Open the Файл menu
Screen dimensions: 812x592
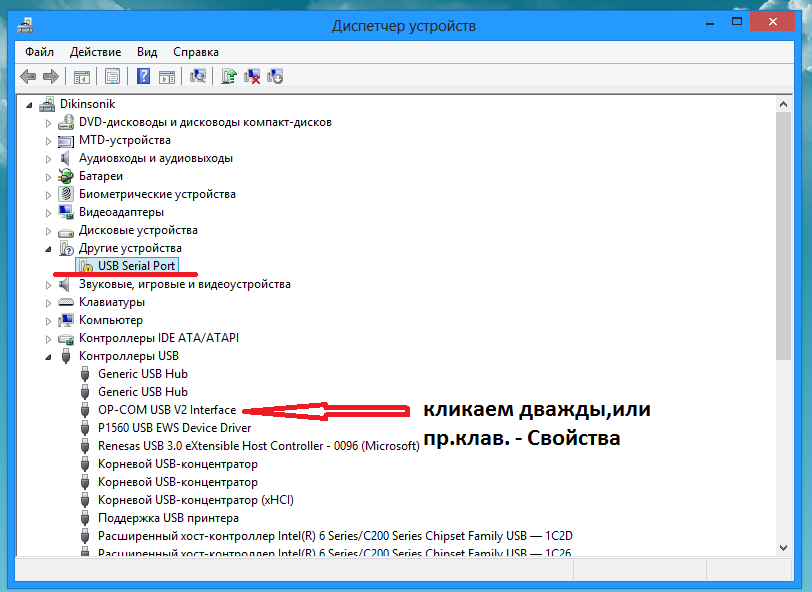pos(40,51)
